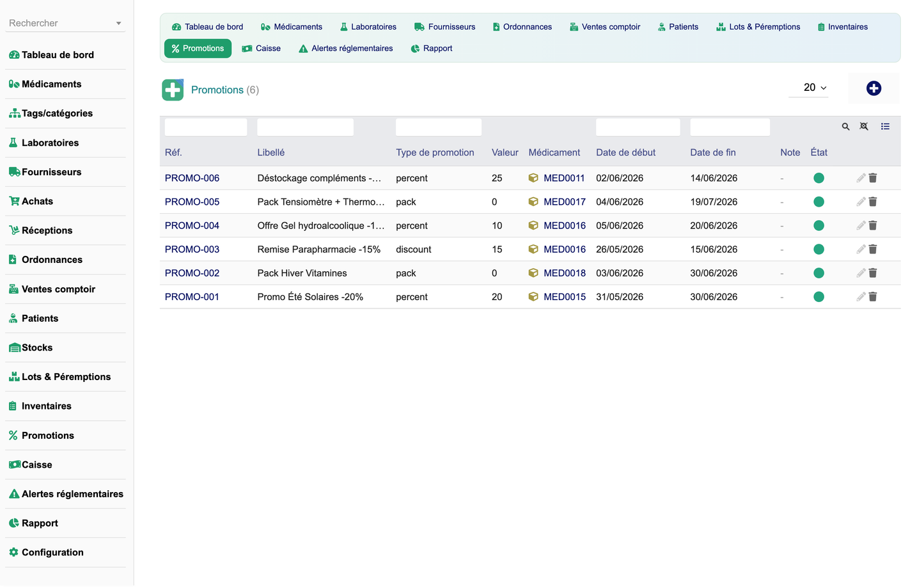Open the PROMO-003 reference link
Screen dimensions: 924x588
pyautogui.click(x=192, y=249)
